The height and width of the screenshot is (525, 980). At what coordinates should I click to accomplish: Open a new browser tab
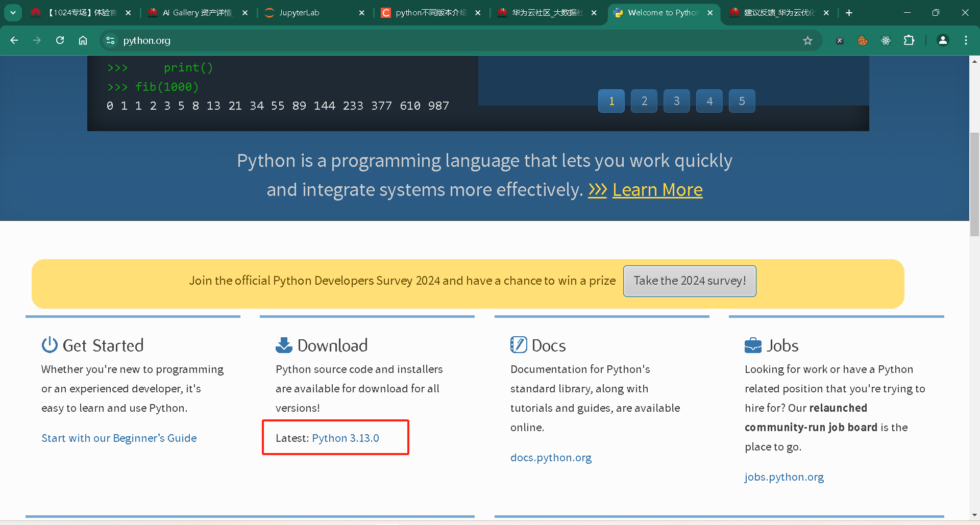pyautogui.click(x=849, y=13)
